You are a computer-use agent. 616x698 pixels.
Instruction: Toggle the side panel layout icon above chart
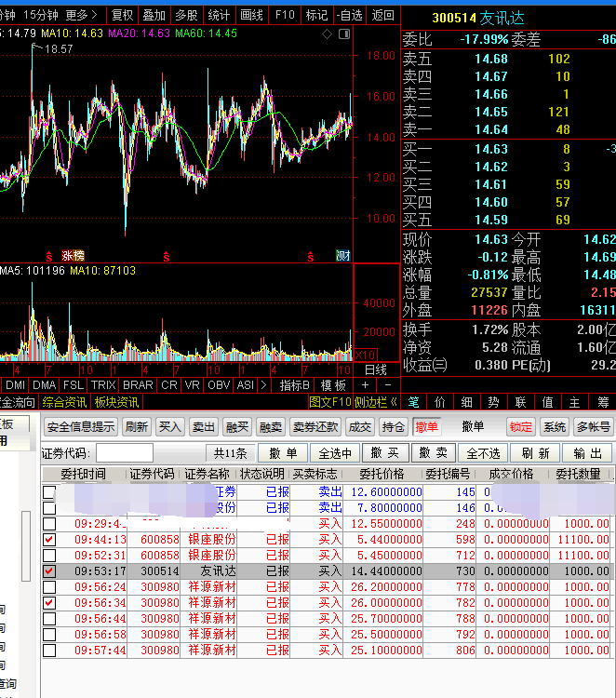(x=344, y=34)
